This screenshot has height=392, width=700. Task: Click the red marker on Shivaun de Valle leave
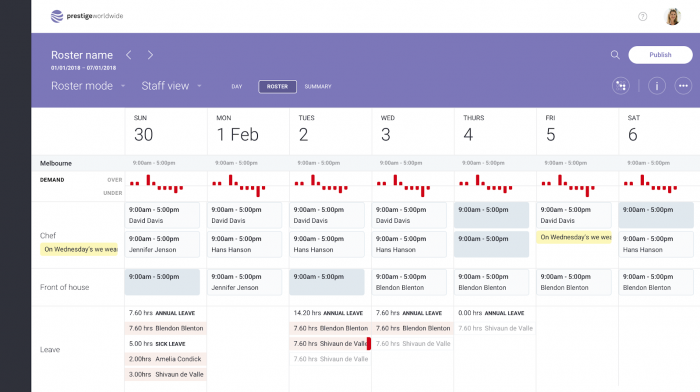click(x=369, y=344)
